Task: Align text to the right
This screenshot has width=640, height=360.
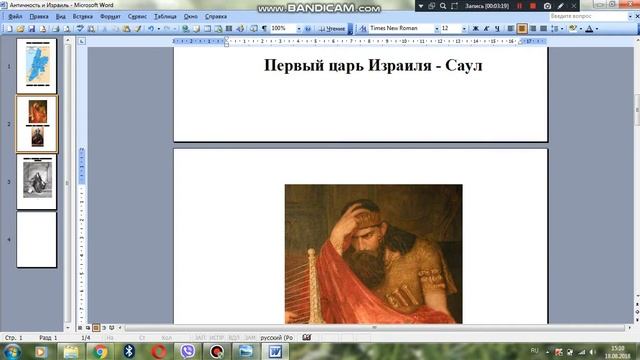Action: click(533, 29)
